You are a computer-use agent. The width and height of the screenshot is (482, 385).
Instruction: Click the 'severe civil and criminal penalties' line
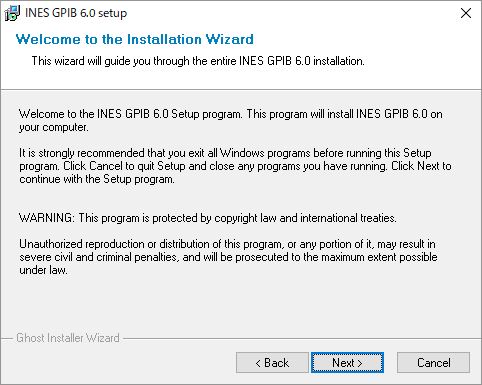click(x=228, y=257)
